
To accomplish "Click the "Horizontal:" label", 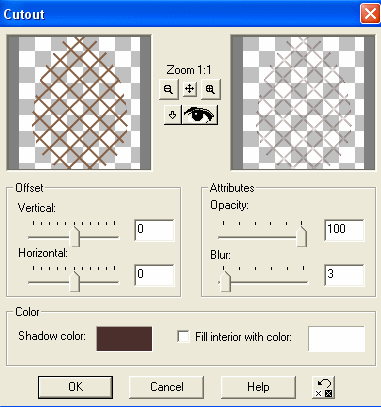I will [x=43, y=253].
